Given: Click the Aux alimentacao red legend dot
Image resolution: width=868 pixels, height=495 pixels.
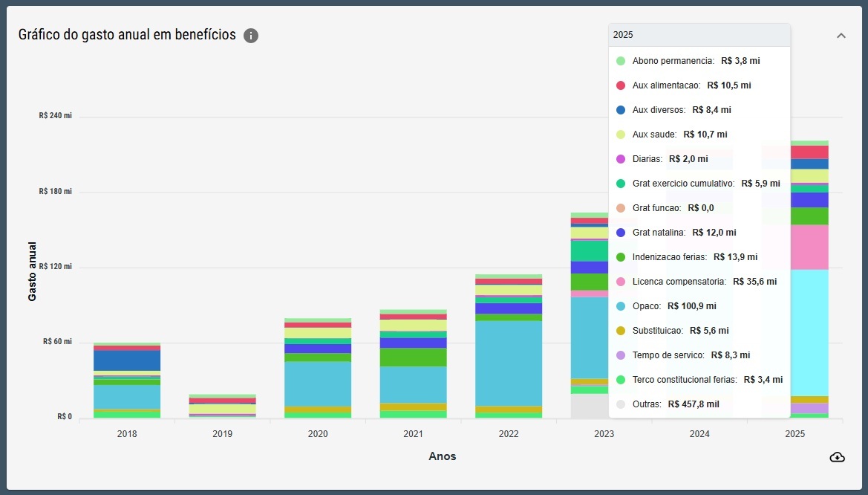Looking at the screenshot, I should [x=621, y=85].
